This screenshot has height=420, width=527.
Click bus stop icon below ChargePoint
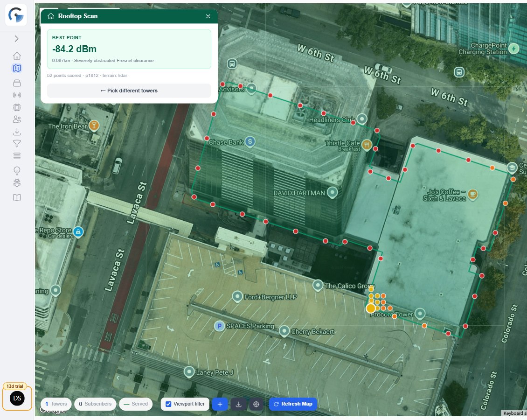click(x=459, y=72)
